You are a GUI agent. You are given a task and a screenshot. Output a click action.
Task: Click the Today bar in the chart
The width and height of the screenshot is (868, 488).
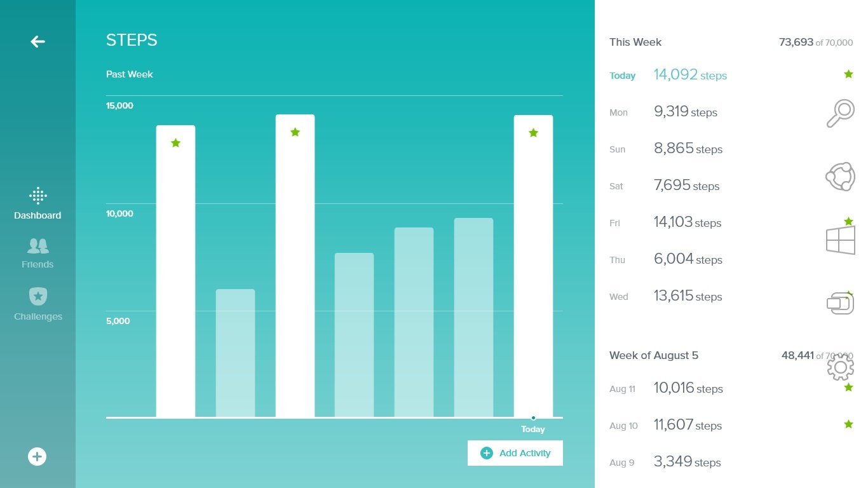(533, 266)
